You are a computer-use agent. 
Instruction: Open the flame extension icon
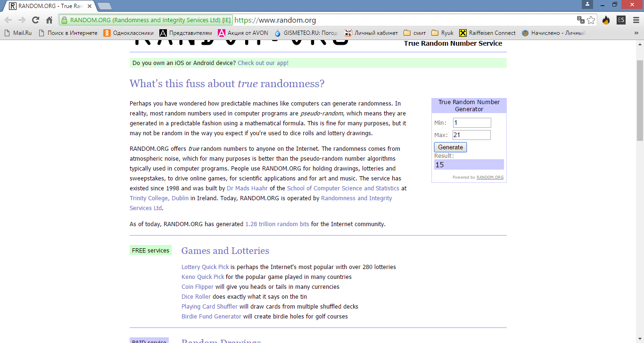coord(606,20)
